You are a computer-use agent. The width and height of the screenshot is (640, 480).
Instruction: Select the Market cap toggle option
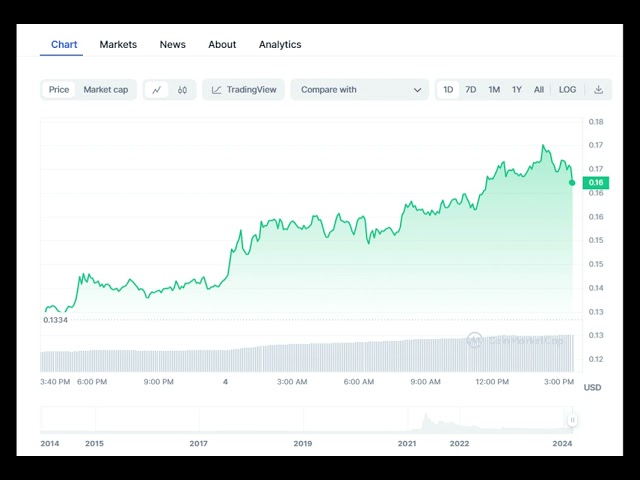point(105,90)
